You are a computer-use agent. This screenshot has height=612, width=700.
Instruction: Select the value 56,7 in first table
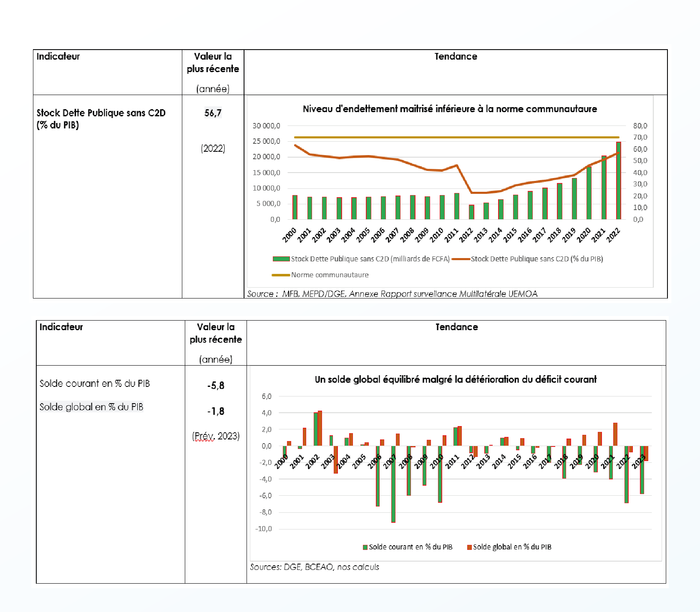tap(213, 113)
